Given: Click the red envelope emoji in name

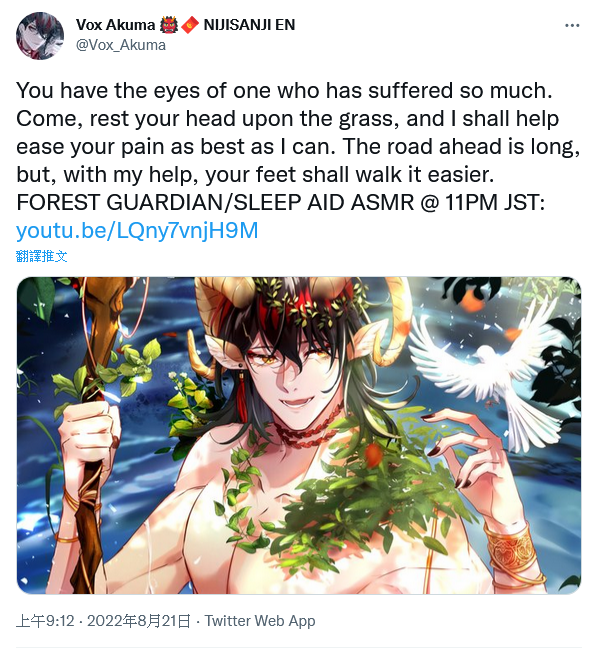Looking at the screenshot, I should click(190, 25).
